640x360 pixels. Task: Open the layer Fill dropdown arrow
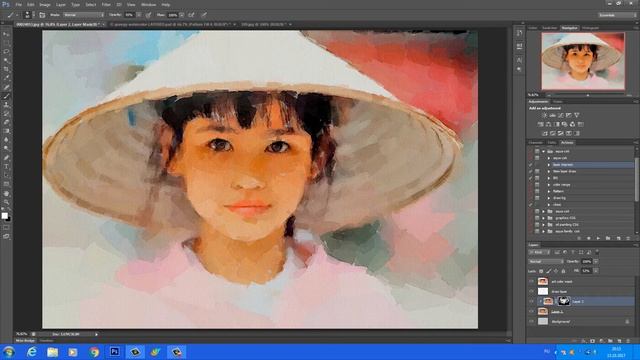coord(596,271)
